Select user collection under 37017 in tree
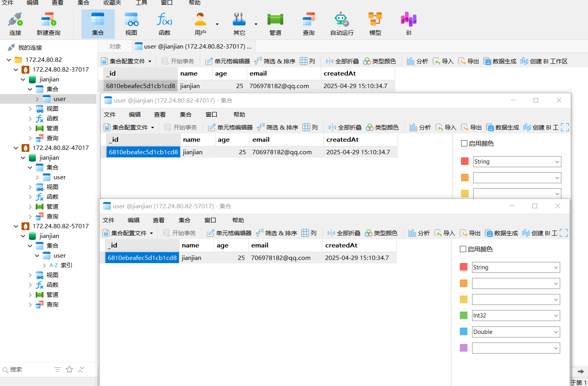The width and height of the screenshot is (588, 386). pos(60,99)
